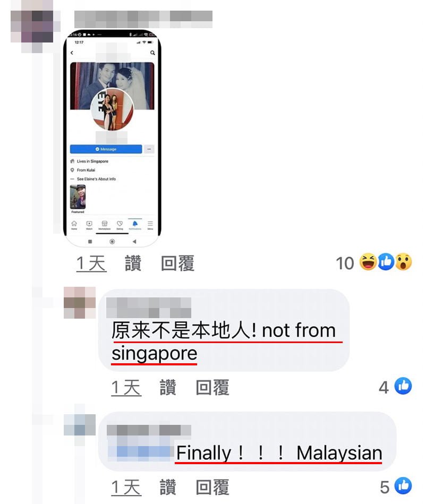The width and height of the screenshot is (425, 504).
Task: Click the laughing emoji reaction on first comment
Action: [368, 262]
